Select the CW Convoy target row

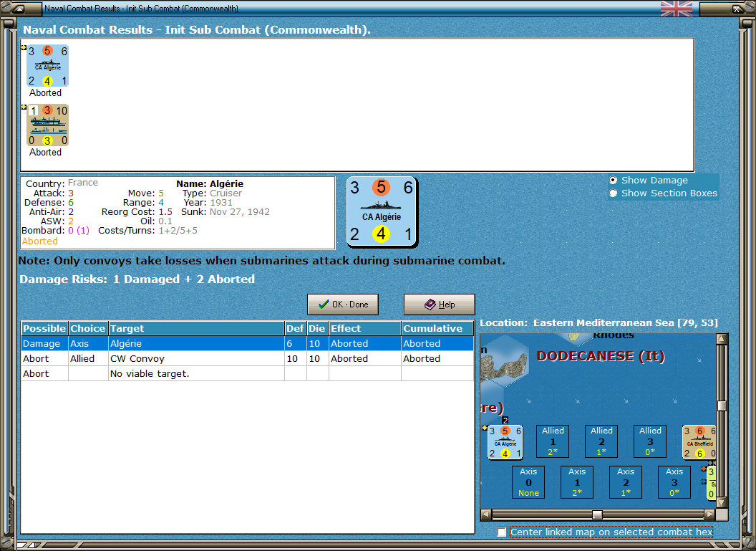click(x=247, y=358)
